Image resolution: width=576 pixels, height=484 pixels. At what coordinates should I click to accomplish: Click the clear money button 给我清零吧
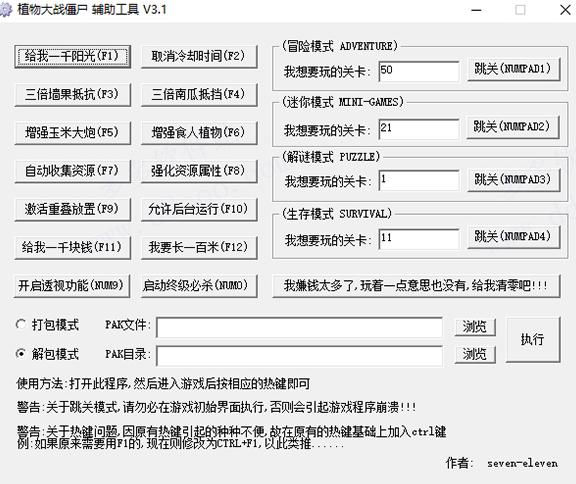click(416, 286)
